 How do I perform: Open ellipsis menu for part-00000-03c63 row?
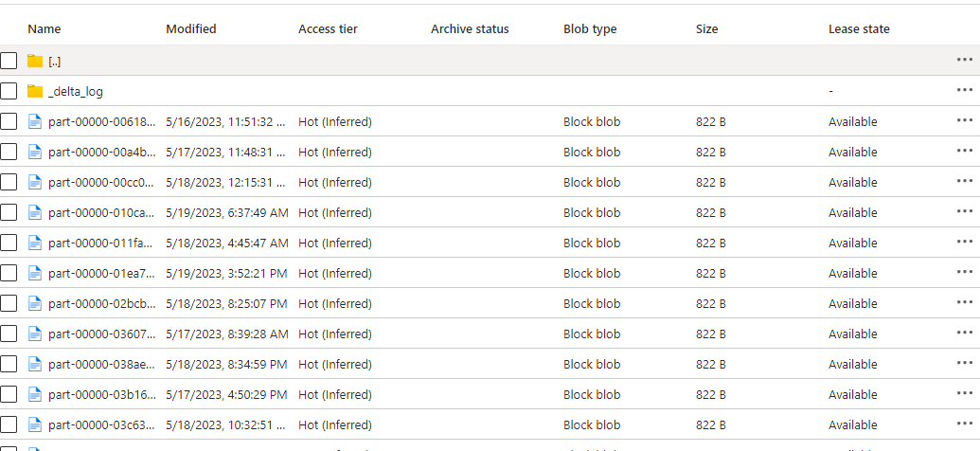(x=965, y=424)
